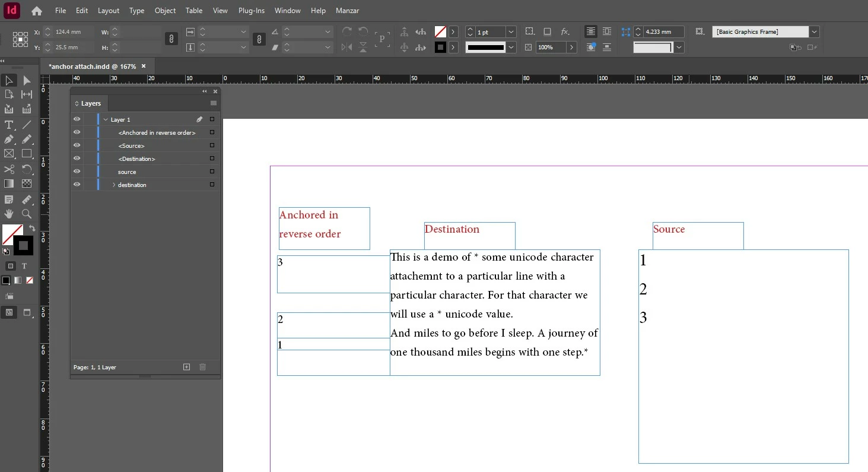Create new layer in Layers panel
The width and height of the screenshot is (868, 472).
coord(186,367)
